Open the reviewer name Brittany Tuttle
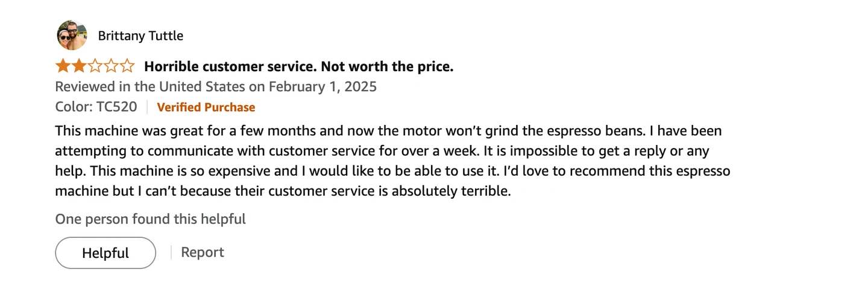This screenshot has width=868, height=288. pyautogui.click(x=140, y=36)
